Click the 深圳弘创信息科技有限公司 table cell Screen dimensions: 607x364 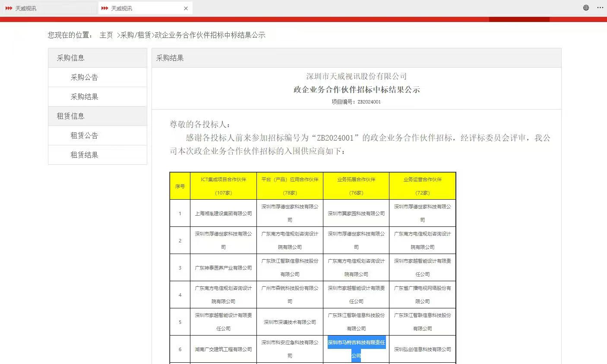pyautogui.click(x=422, y=349)
